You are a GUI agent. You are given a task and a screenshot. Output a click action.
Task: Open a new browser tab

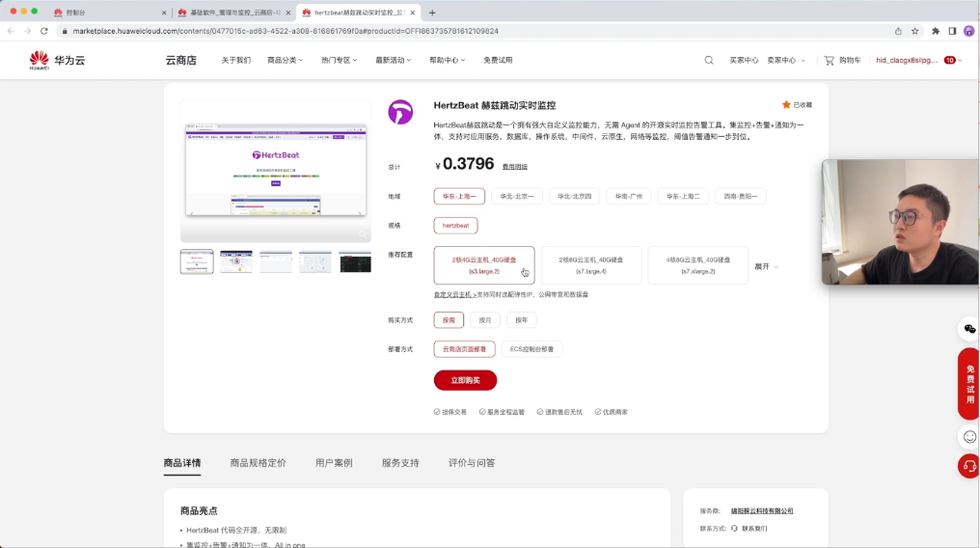[432, 13]
